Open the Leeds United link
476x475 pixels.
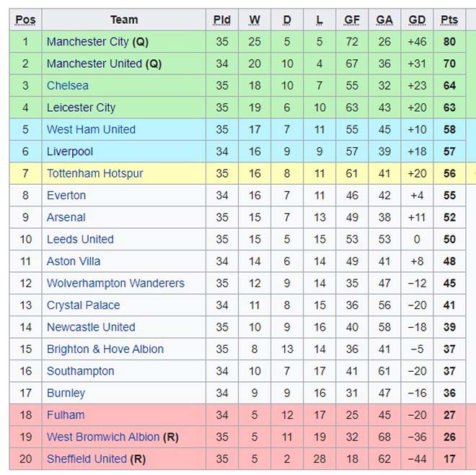click(80, 239)
